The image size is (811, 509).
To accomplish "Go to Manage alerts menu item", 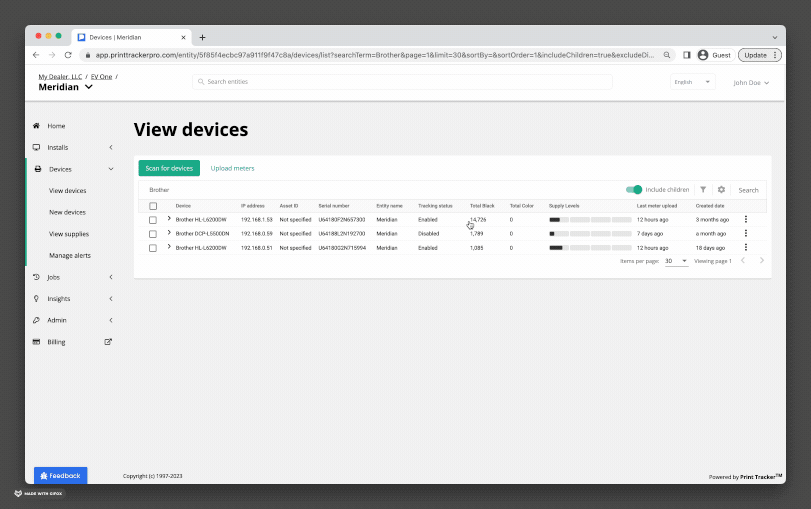I will pyautogui.click(x=70, y=256).
